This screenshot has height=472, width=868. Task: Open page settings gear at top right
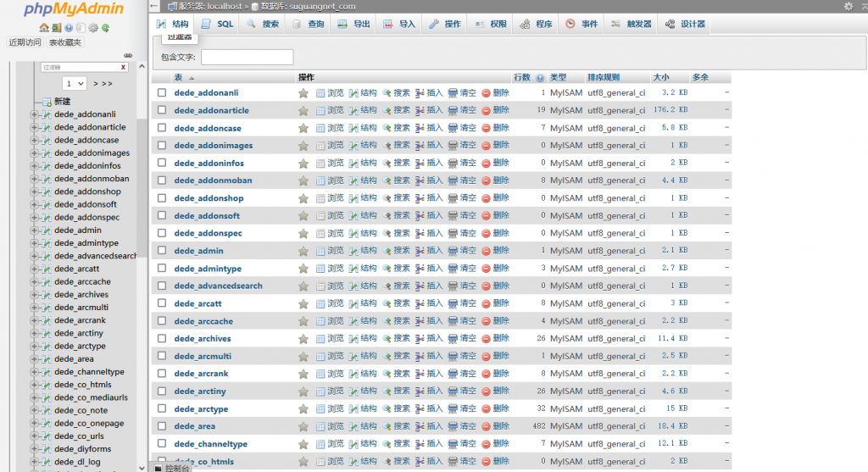[848, 6]
